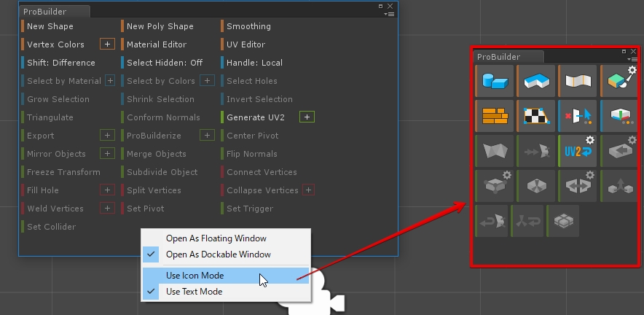Image resolution: width=644 pixels, height=315 pixels.
Task: Click Material Editor text button
Action: click(157, 44)
